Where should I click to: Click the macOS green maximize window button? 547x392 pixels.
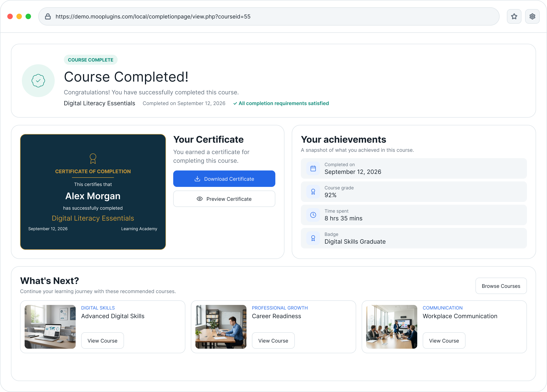[x=28, y=16]
